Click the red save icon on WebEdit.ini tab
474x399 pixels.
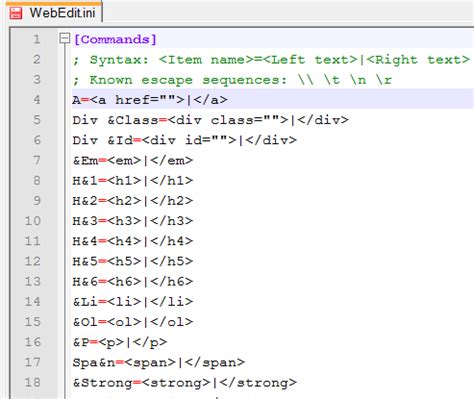pos(15,13)
